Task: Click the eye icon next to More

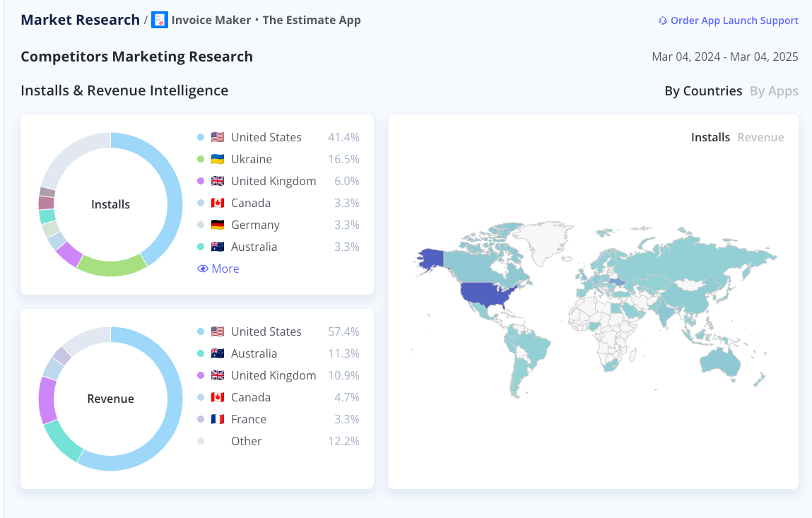Action: pyautogui.click(x=203, y=269)
